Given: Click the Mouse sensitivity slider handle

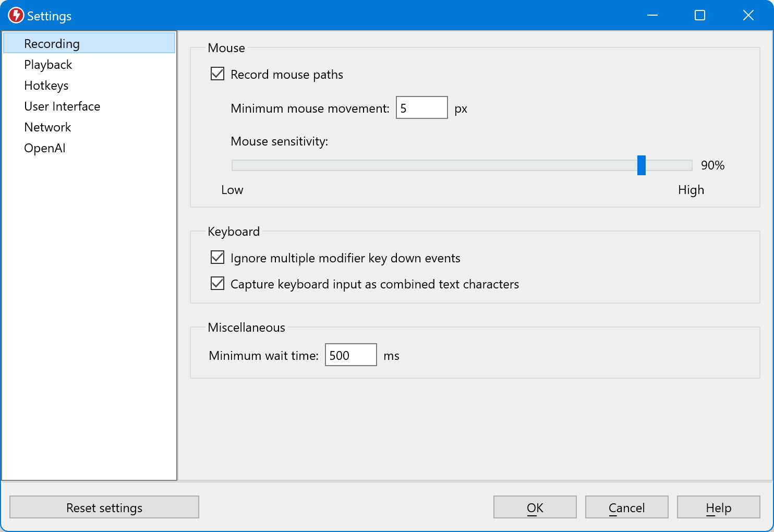Looking at the screenshot, I should point(642,165).
